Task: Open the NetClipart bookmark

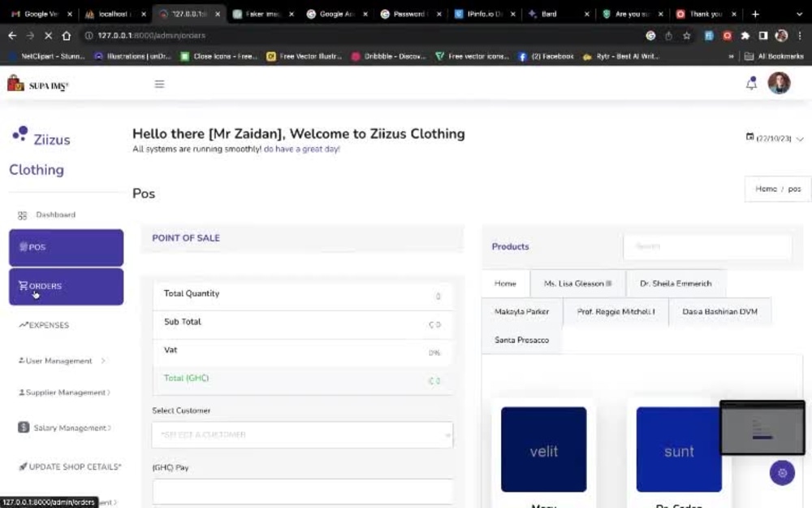Action: tap(46, 56)
